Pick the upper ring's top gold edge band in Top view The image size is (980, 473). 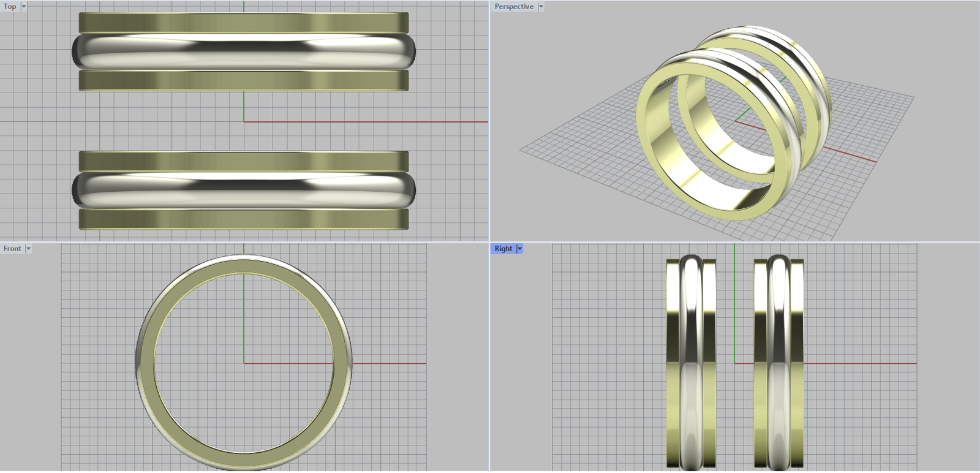tap(244, 23)
